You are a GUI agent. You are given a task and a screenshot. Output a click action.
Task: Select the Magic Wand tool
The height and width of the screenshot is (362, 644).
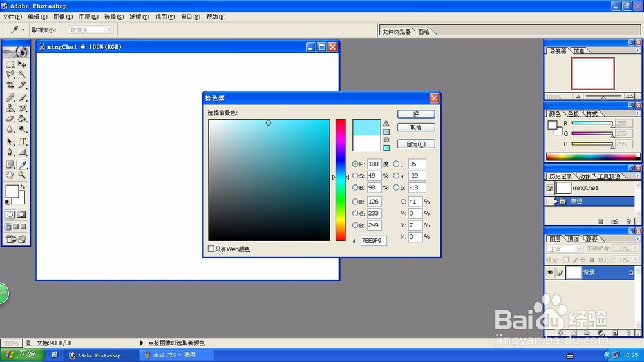coord(22,74)
